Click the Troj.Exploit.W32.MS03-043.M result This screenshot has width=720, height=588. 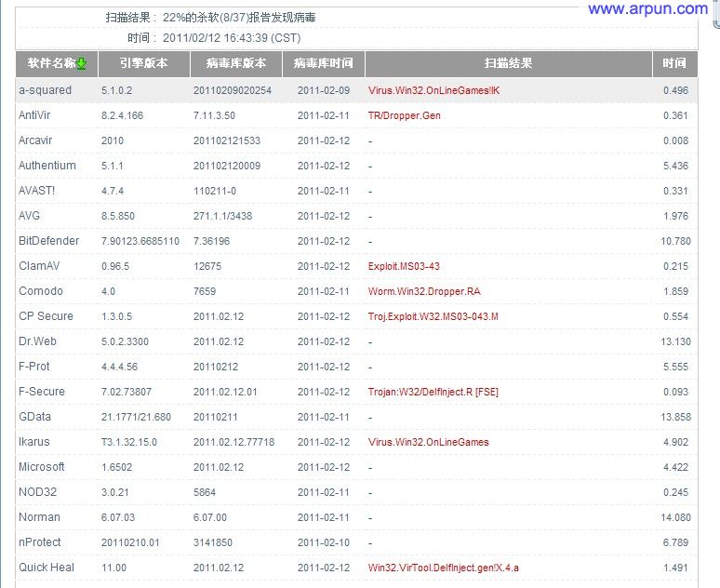click(433, 316)
